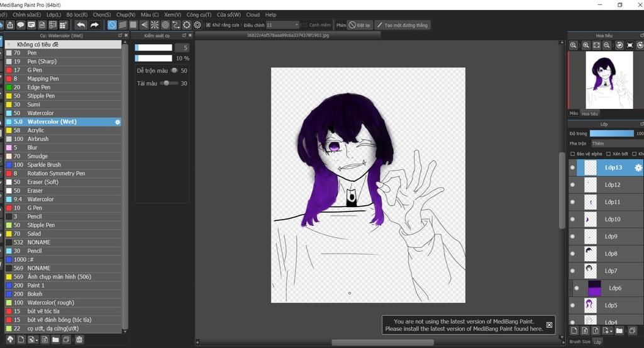Turn off snap (blue circle-slash icon)
The image size is (644, 348).
tap(112, 25)
